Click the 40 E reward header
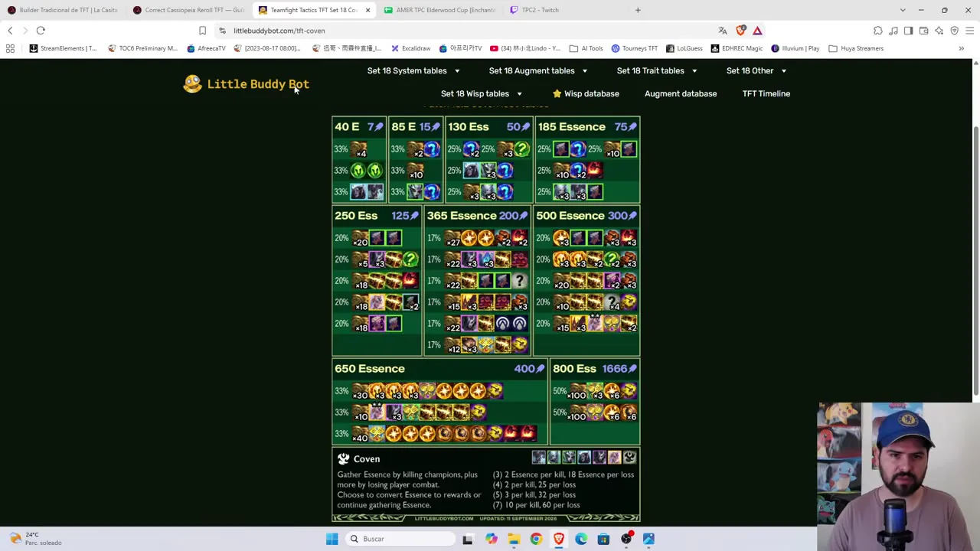This screenshot has height=551, width=980. click(x=359, y=127)
